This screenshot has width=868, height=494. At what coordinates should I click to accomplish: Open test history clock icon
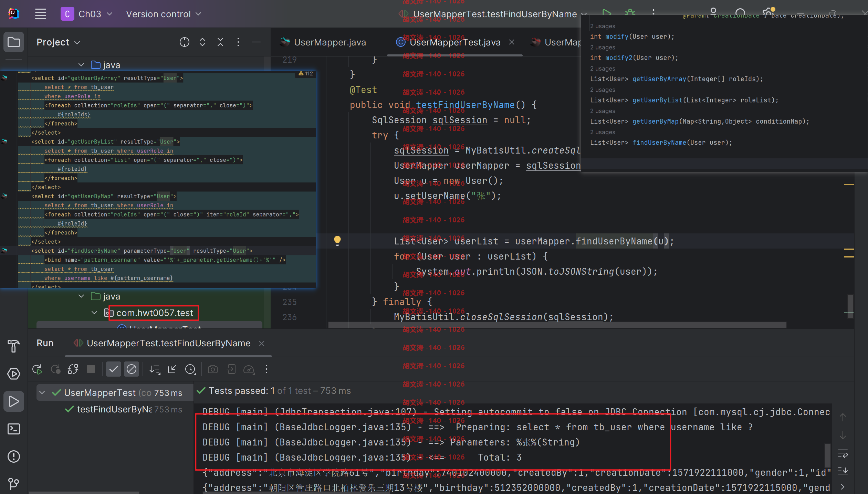click(x=190, y=369)
